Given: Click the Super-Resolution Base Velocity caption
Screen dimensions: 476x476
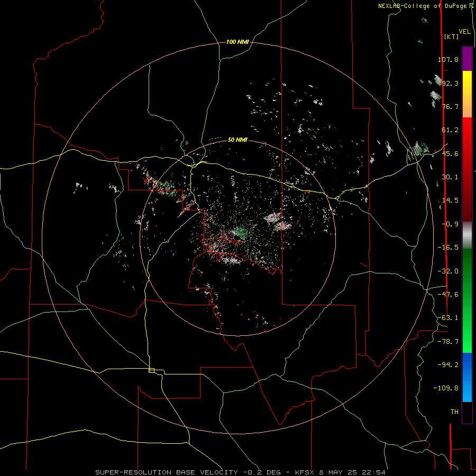Looking at the screenshot, I should click(240, 472).
